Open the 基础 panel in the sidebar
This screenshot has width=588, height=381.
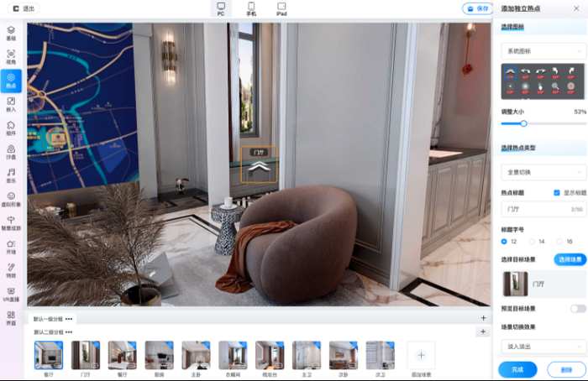[x=11, y=34]
